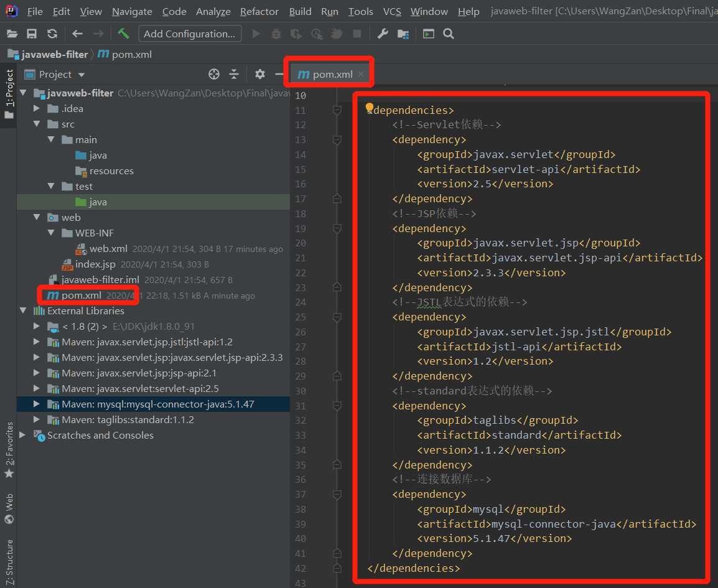Open Settings via the wrench icon
Screen dimensions: 718x588
383,34
